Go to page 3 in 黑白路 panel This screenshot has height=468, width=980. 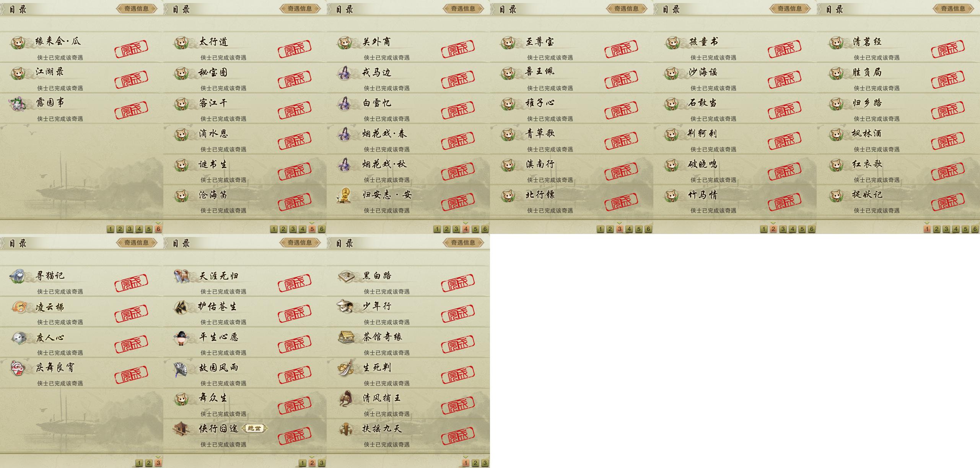[x=485, y=463]
